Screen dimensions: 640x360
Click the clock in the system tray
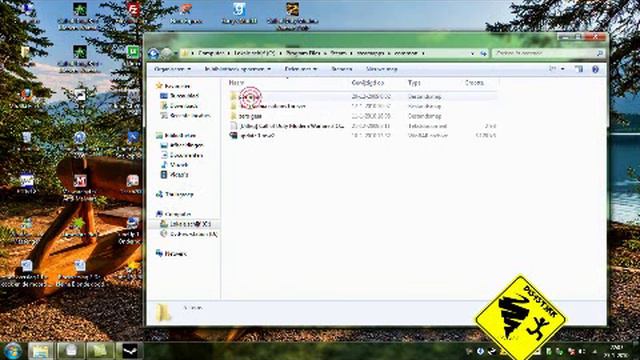click(617, 351)
